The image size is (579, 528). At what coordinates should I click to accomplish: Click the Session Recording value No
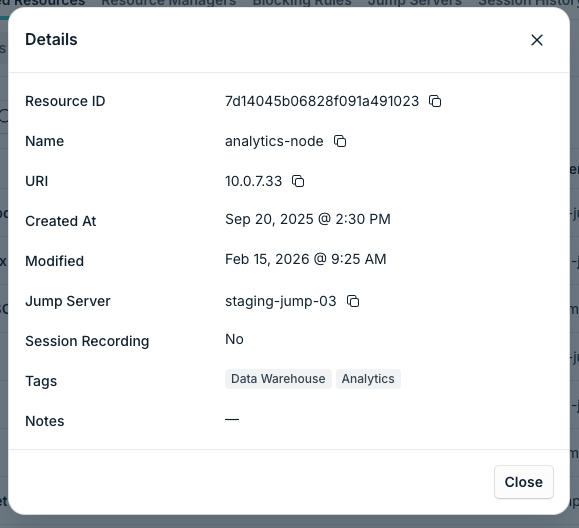[x=234, y=339]
